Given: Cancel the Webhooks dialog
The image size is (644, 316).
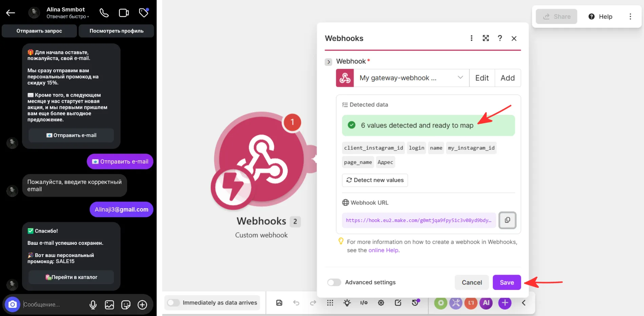Looking at the screenshot, I should pyautogui.click(x=472, y=282).
